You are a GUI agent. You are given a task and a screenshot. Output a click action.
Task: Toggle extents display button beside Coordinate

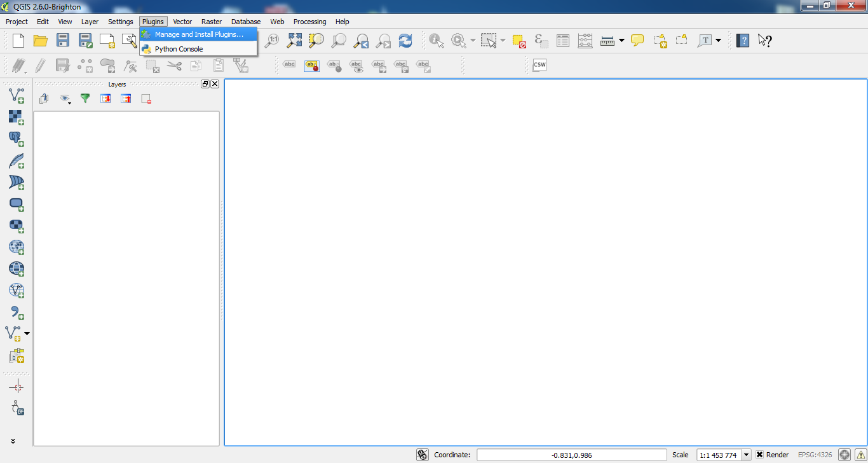click(423, 455)
